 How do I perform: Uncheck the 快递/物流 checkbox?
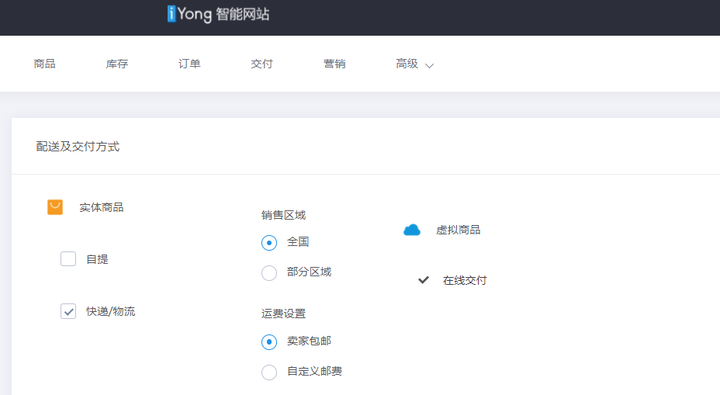[x=68, y=311]
